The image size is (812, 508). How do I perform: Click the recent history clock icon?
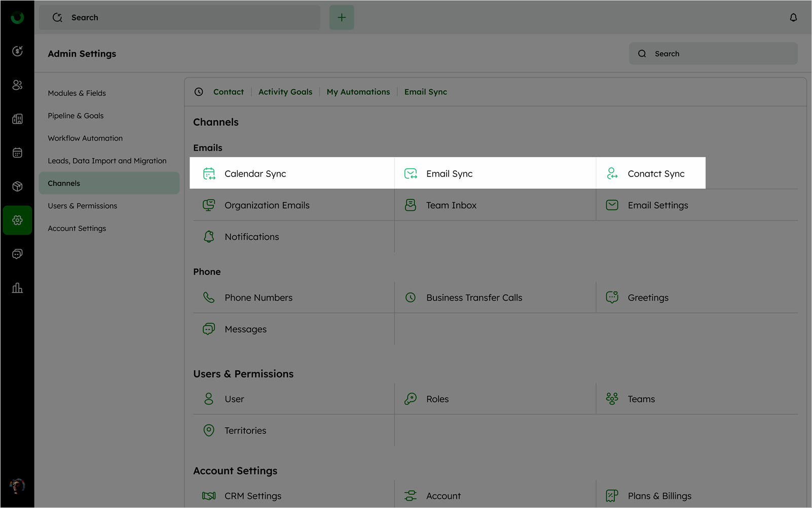click(x=199, y=92)
